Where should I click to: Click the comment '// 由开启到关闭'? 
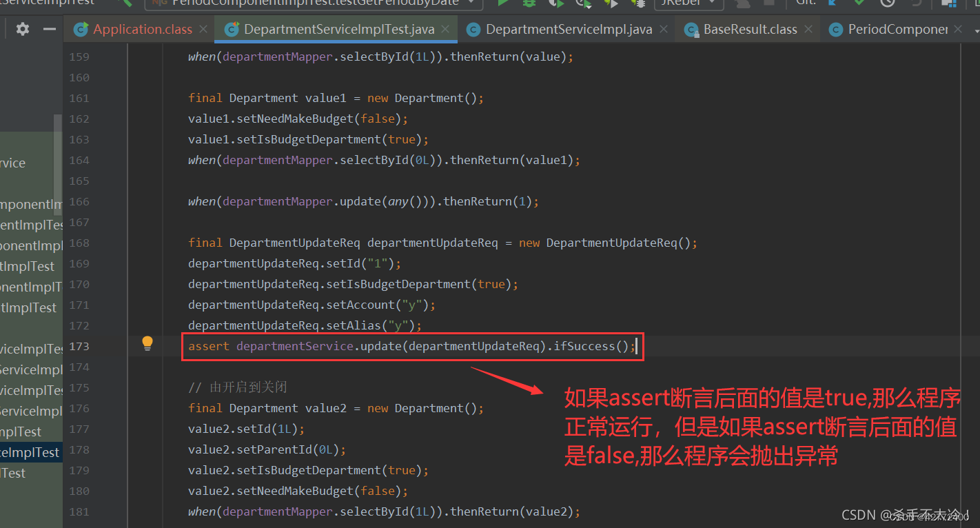pos(237,387)
